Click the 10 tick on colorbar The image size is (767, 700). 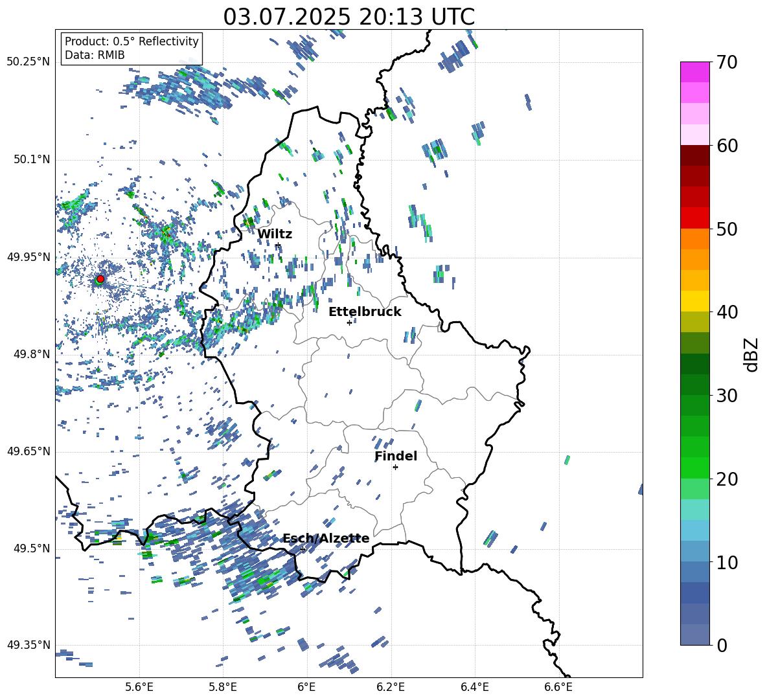coord(727,562)
